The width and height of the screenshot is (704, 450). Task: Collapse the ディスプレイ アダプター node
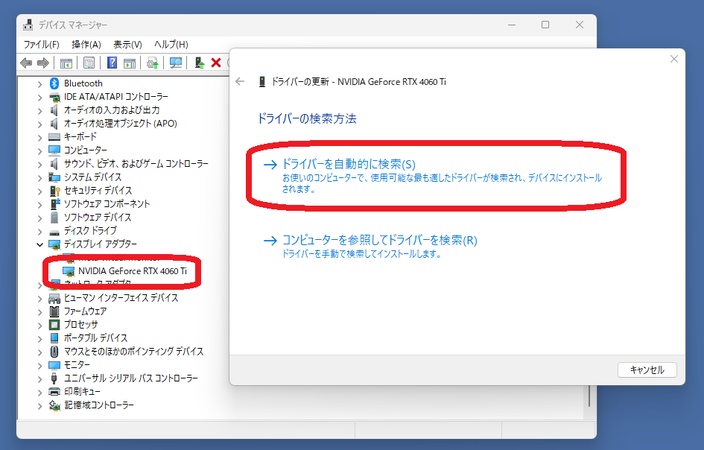pyautogui.click(x=40, y=244)
